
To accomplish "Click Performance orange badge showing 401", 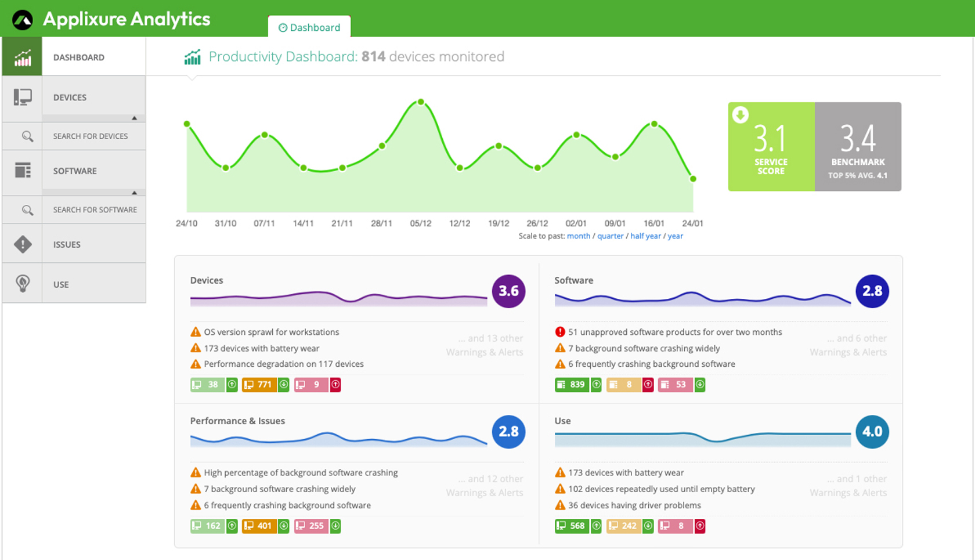I will (259, 526).
